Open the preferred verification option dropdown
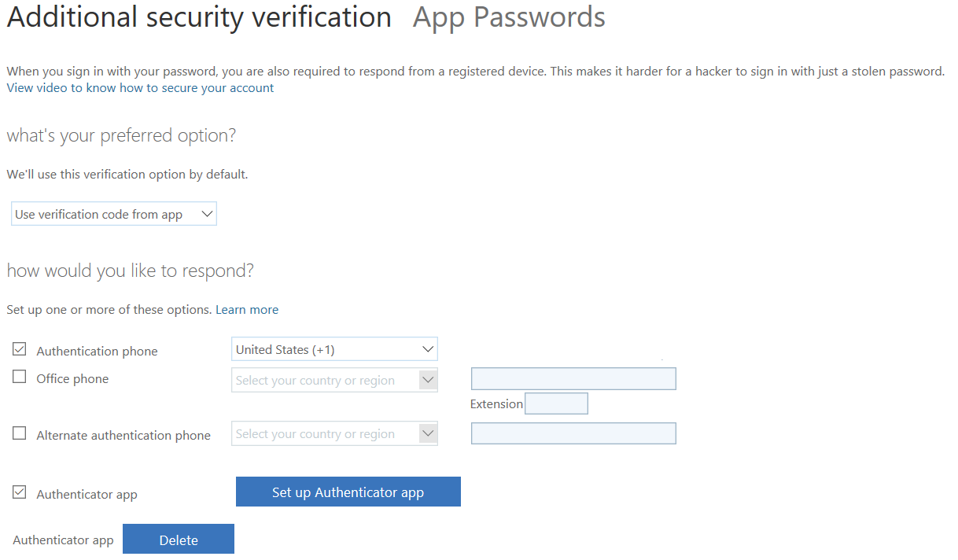Screen dimensions: 958x560 [114, 214]
